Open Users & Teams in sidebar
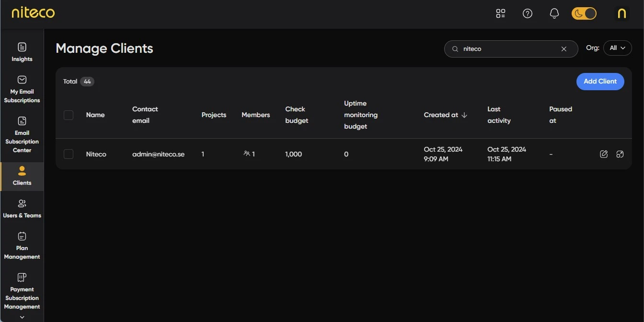The height and width of the screenshot is (322, 644). 22,209
